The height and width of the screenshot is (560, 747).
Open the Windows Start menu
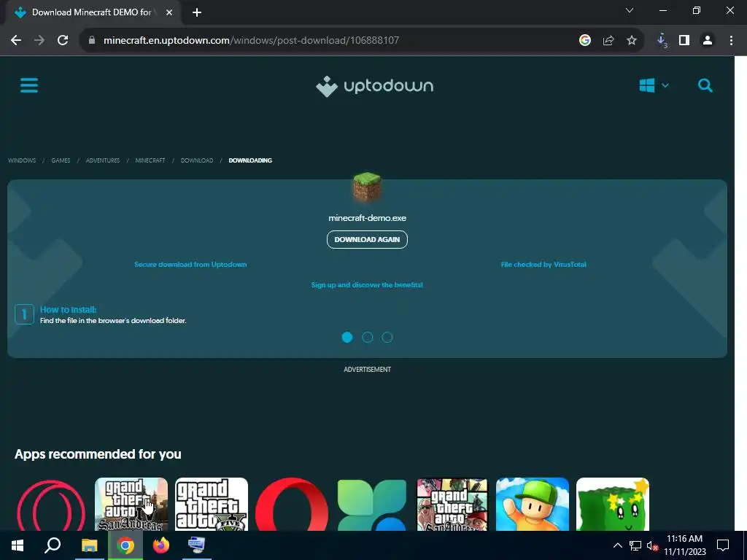point(18,545)
